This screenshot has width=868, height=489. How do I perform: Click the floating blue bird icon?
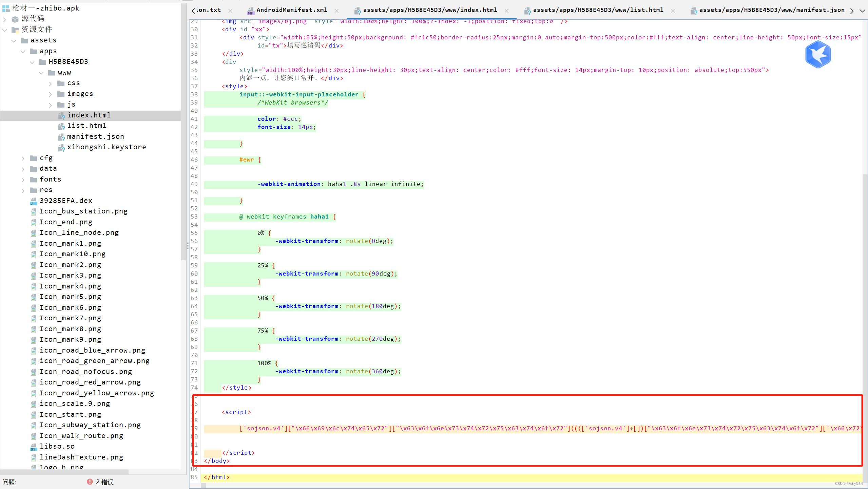pyautogui.click(x=818, y=55)
